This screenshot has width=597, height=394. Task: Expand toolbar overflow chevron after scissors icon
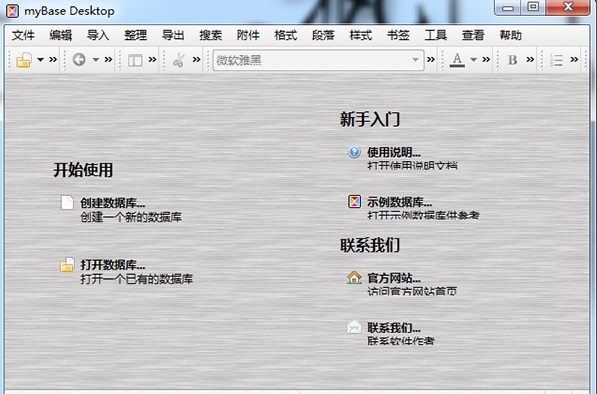pyautogui.click(x=196, y=59)
